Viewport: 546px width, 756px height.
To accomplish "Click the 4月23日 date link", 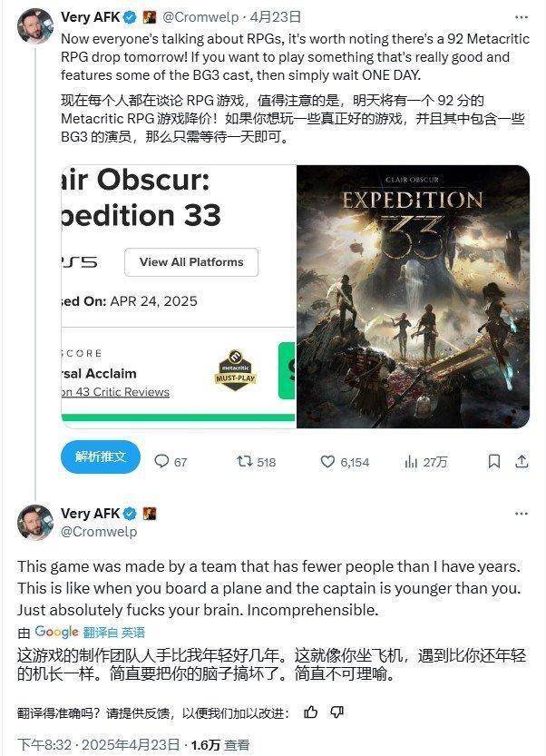I will (x=275, y=17).
